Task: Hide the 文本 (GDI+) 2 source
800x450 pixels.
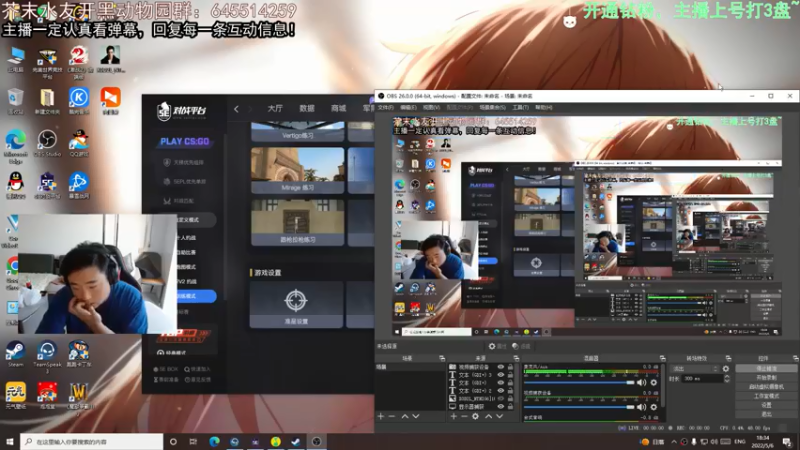Action: point(501,391)
